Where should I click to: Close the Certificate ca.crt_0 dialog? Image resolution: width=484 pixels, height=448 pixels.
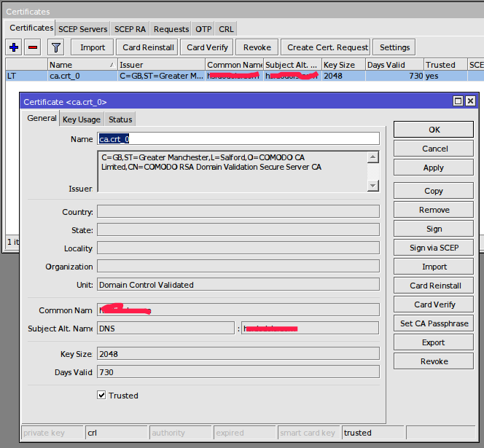[x=470, y=101]
